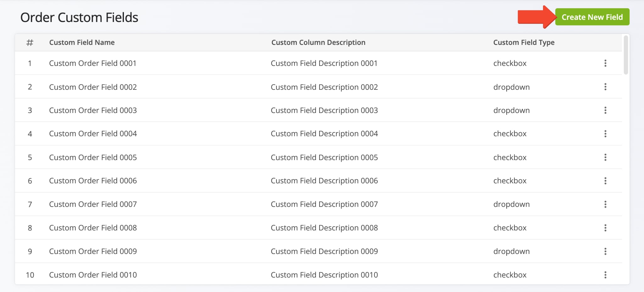This screenshot has height=292, width=644.
Task: Open three-dot menu for Custom Order Field 0007
Action: tap(605, 204)
